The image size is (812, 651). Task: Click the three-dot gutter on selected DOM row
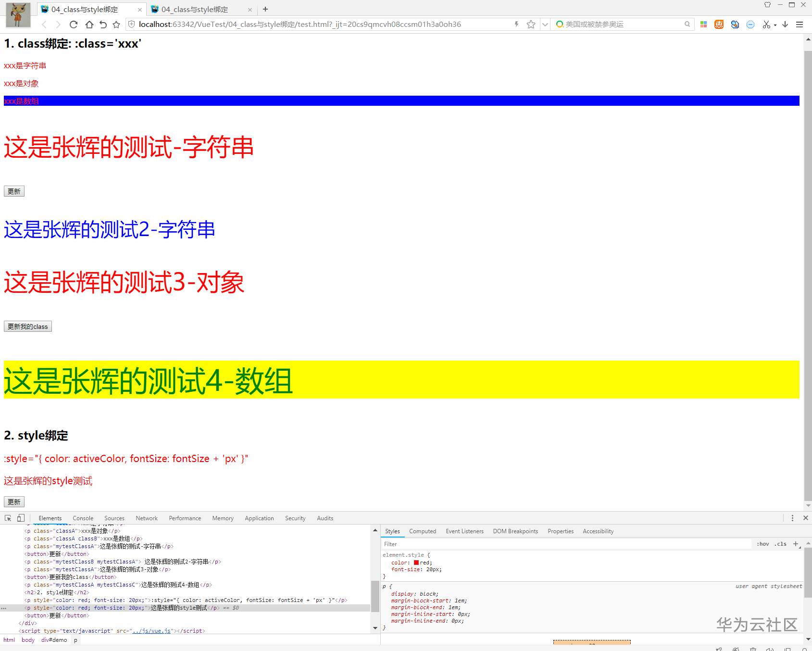tap(3, 608)
